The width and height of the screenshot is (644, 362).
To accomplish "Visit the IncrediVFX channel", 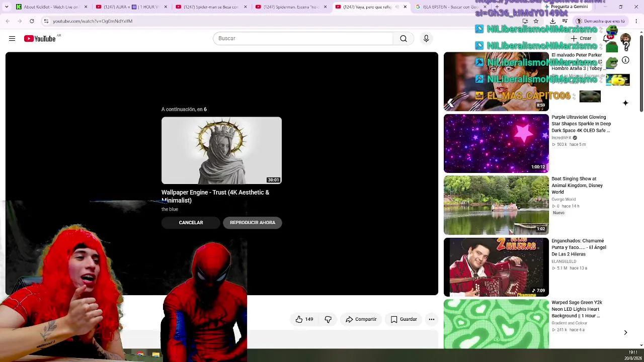I will (561, 138).
